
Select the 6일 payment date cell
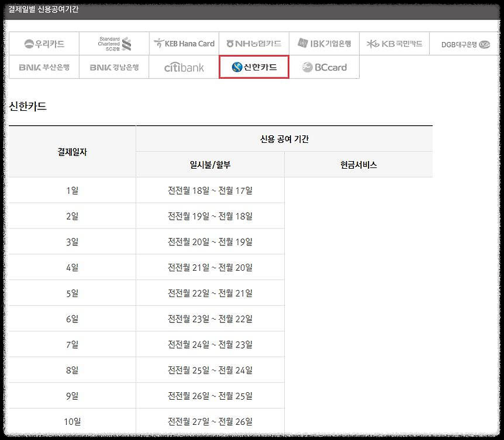pyautogui.click(x=72, y=319)
